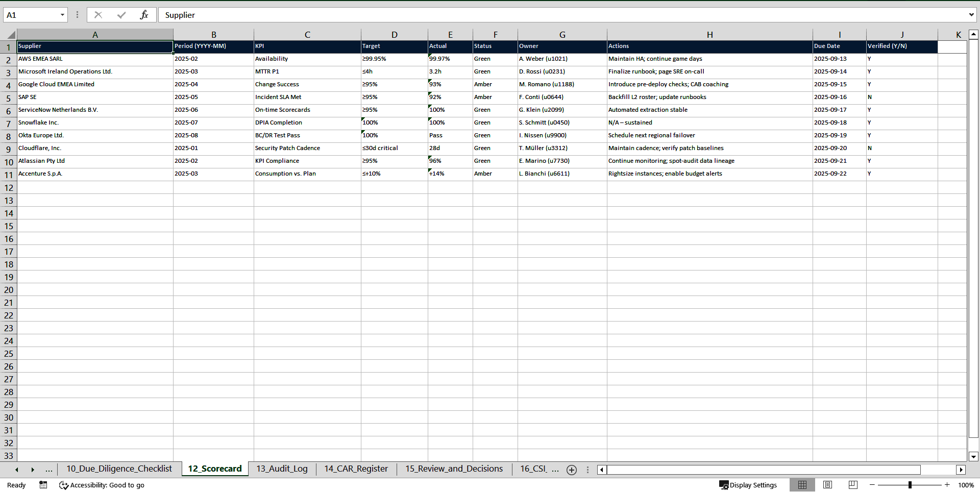The height and width of the screenshot is (492, 980).
Task: Select column H header
Action: (x=709, y=35)
